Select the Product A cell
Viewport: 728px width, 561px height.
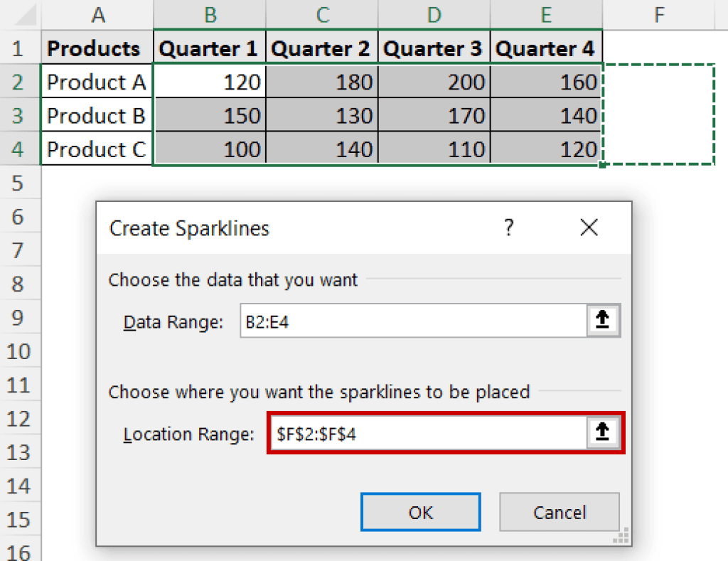(x=96, y=81)
